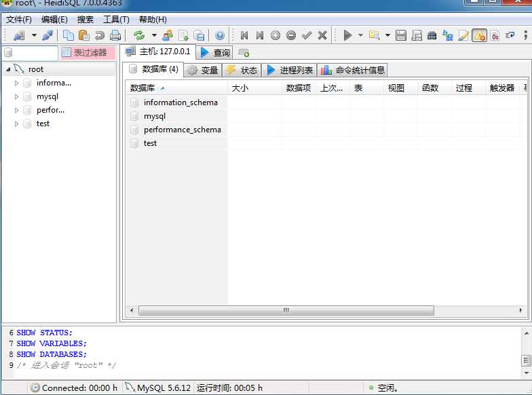532x395 pixels.
Task: Click the Run query play icon
Action: pos(347,35)
